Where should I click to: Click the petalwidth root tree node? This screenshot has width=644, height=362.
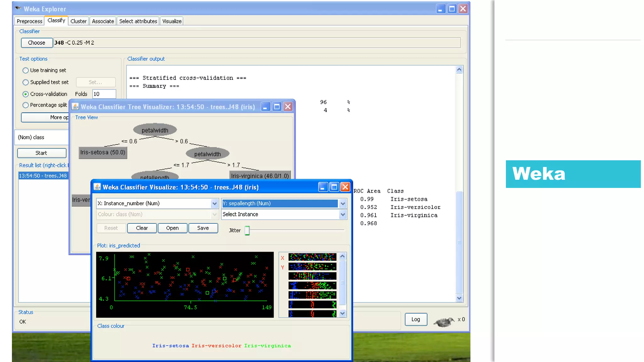coord(155,130)
